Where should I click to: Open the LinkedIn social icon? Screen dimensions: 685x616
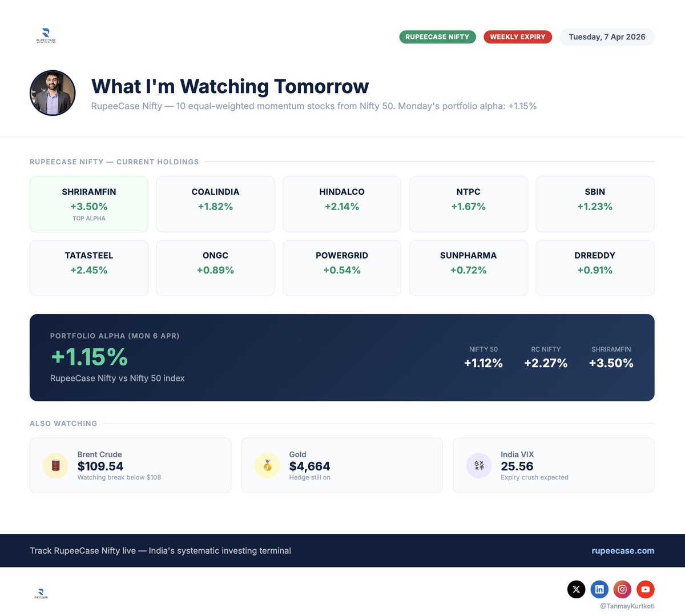click(599, 589)
